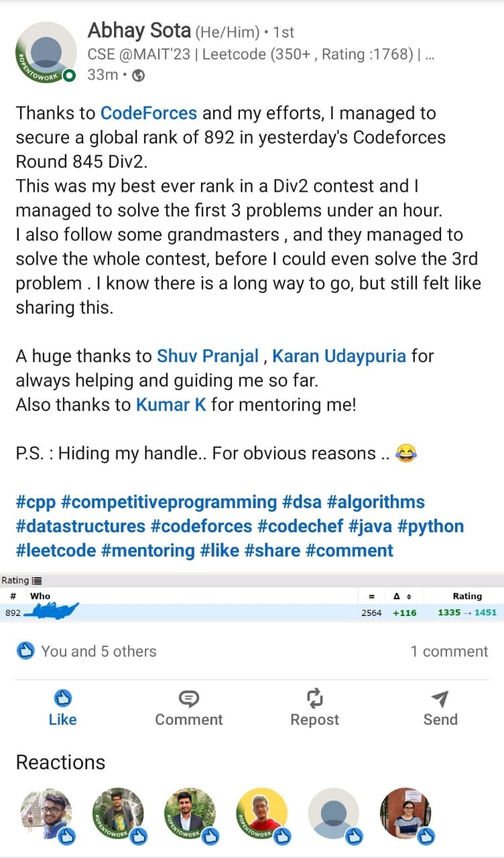504x858 pixels.
Task: Tap the Send paper plane icon
Action: (x=440, y=698)
